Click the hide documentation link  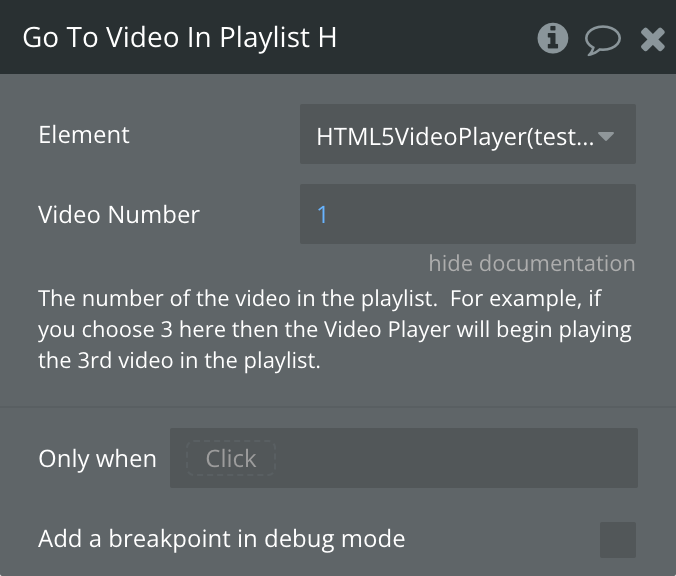click(x=532, y=263)
